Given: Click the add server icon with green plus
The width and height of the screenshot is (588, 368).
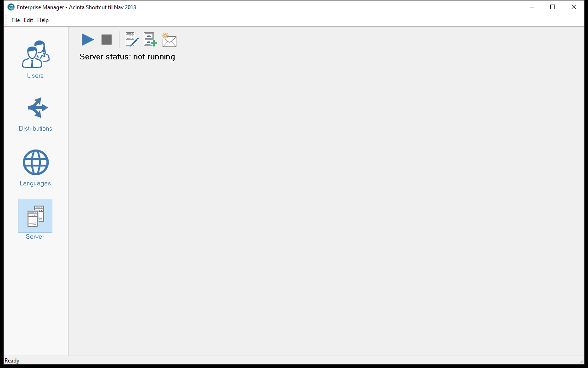Looking at the screenshot, I should click(x=150, y=40).
